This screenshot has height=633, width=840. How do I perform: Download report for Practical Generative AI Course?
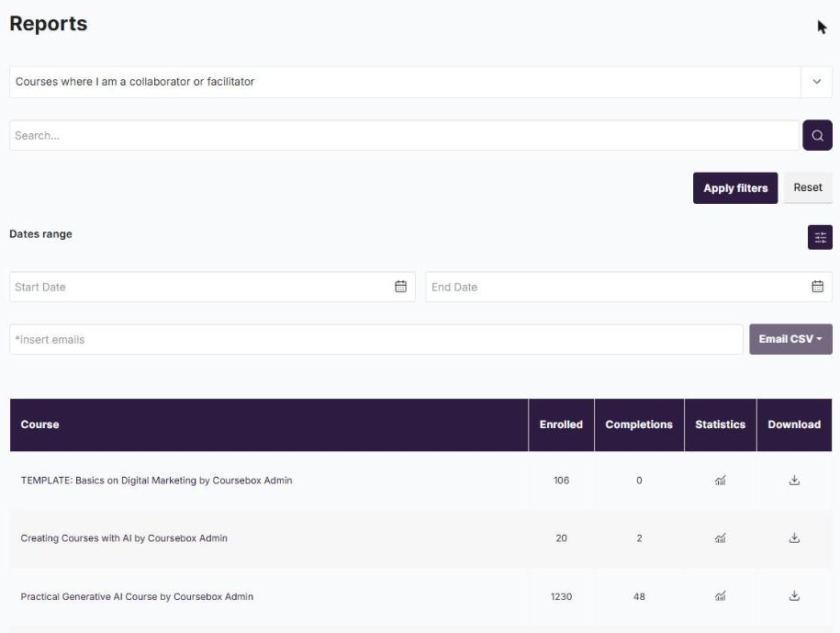coord(794,596)
